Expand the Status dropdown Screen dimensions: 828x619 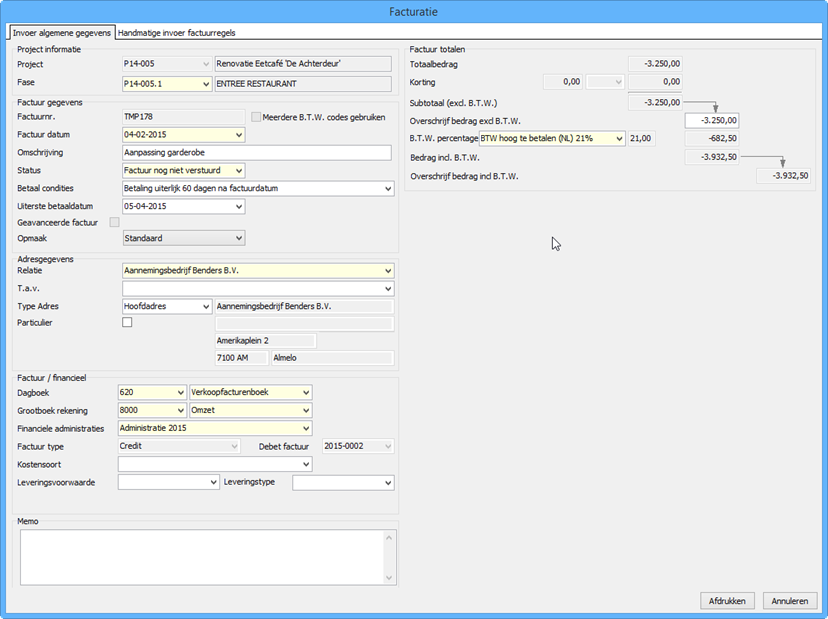tap(239, 171)
